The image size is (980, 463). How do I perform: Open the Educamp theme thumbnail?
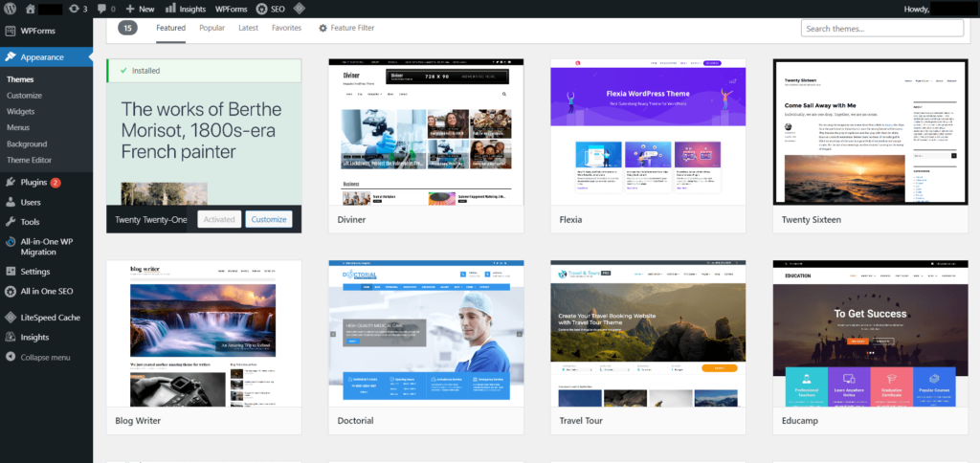coord(871,334)
